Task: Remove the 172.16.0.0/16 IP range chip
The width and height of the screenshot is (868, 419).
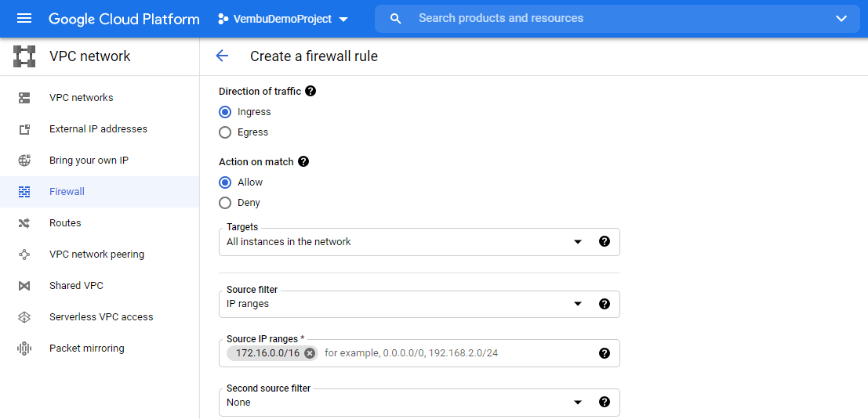Action: click(310, 353)
